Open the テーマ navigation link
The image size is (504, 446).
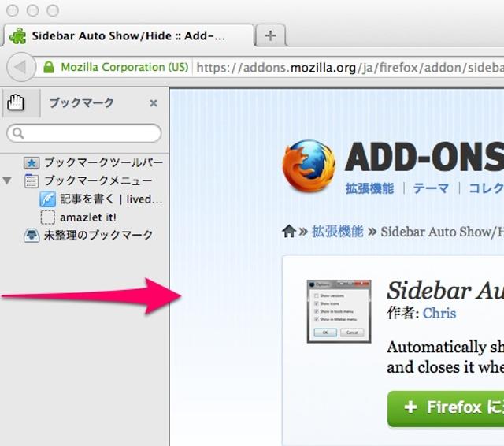(x=431, y=188)
